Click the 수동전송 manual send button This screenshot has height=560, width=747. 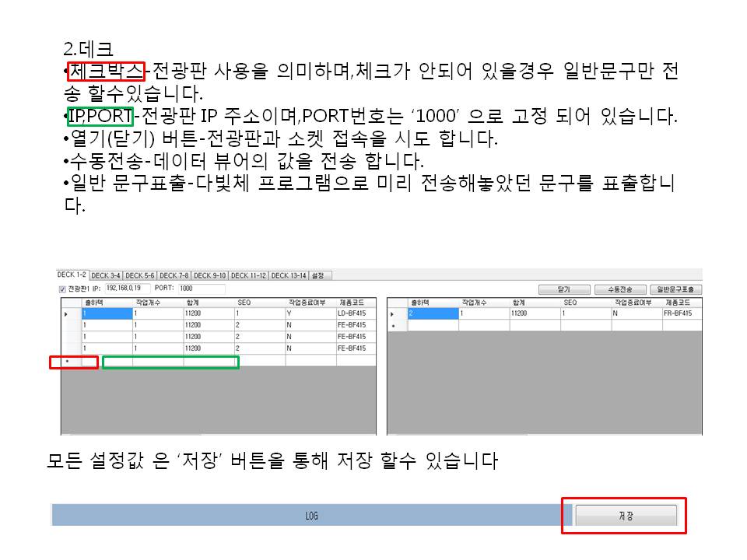tap(620, 289)
